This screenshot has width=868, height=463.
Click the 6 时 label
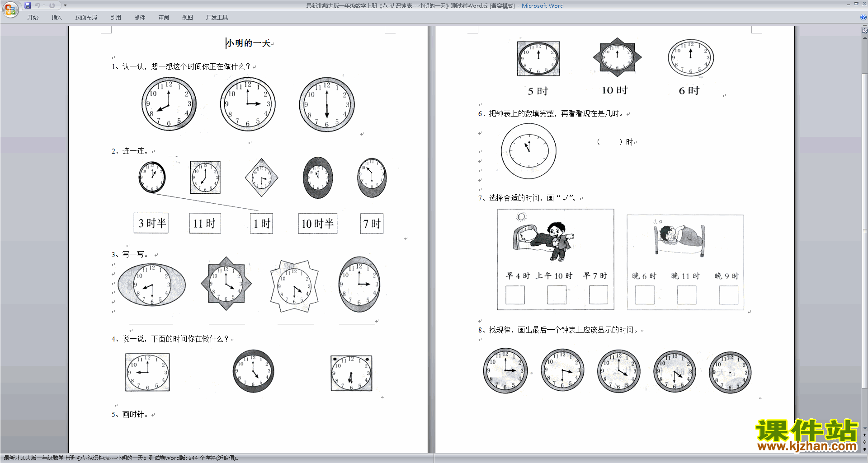coord(689,91)
